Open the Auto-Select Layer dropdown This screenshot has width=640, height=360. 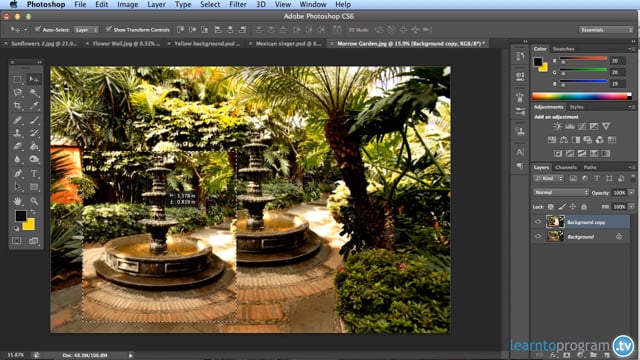86,30
